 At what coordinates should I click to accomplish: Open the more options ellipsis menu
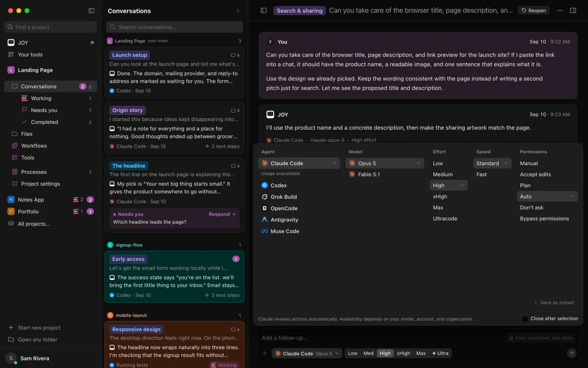click(560, 10)
